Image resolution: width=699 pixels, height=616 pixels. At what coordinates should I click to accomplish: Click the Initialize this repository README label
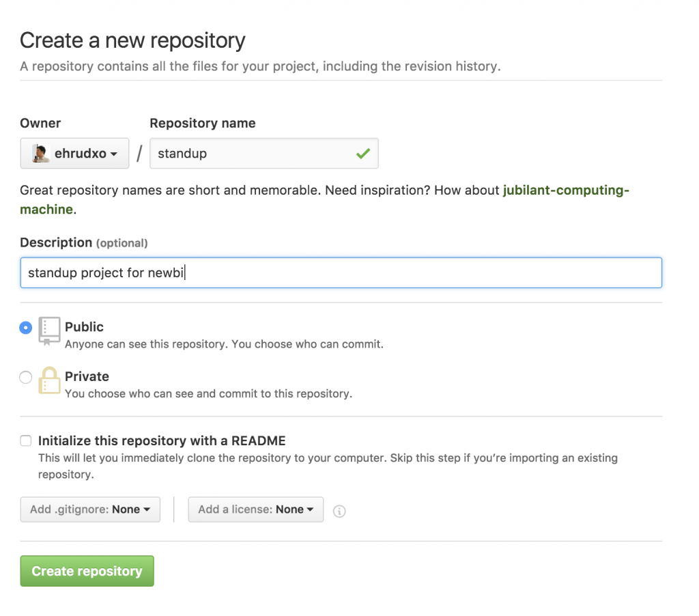[x=162, y=440]
